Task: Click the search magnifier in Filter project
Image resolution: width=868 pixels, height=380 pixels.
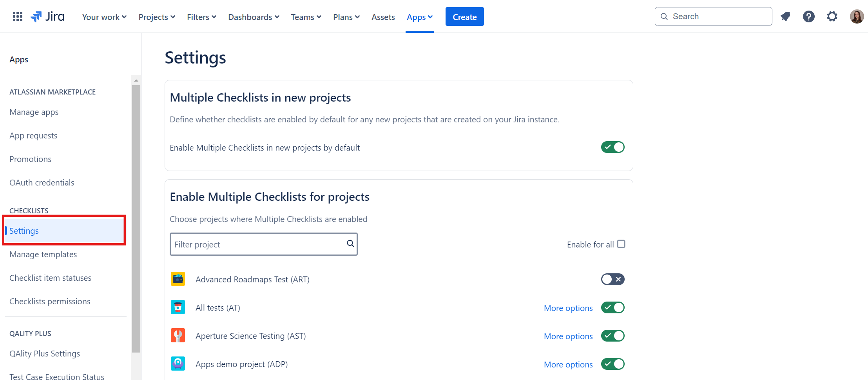Action: (350, 244)
